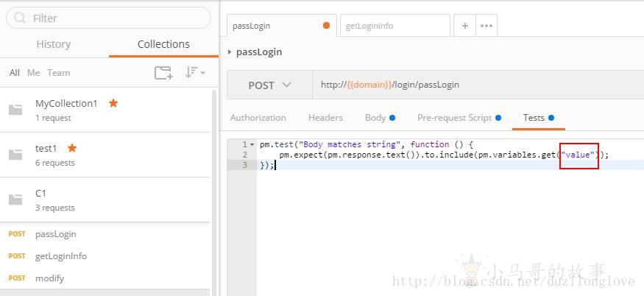Select the All collections filter
Viewport: 644px width, 296px height.
[x=15, y=73]
